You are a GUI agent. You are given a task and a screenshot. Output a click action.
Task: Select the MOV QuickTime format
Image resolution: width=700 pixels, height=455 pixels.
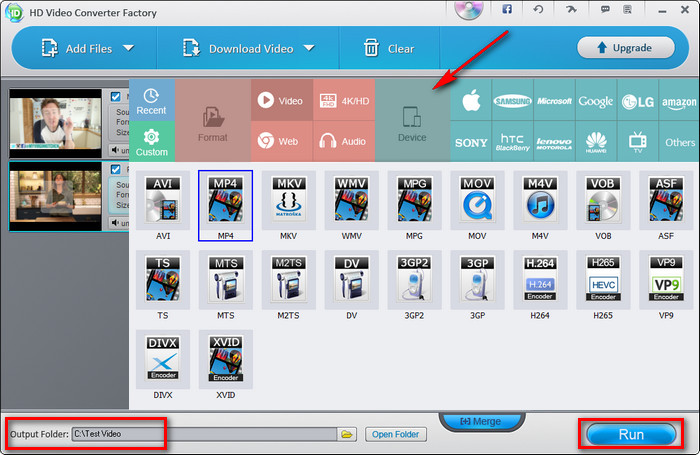[477, 200]
